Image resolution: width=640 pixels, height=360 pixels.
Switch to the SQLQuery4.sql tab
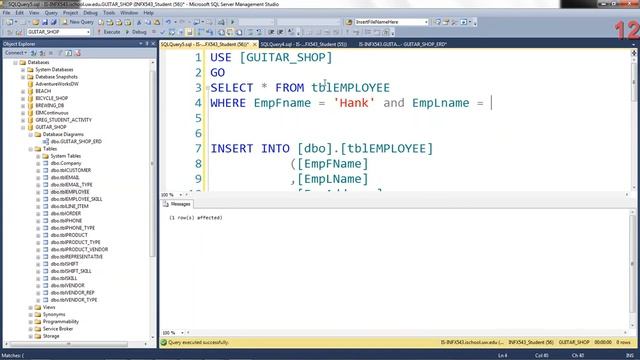click(304, 44)
